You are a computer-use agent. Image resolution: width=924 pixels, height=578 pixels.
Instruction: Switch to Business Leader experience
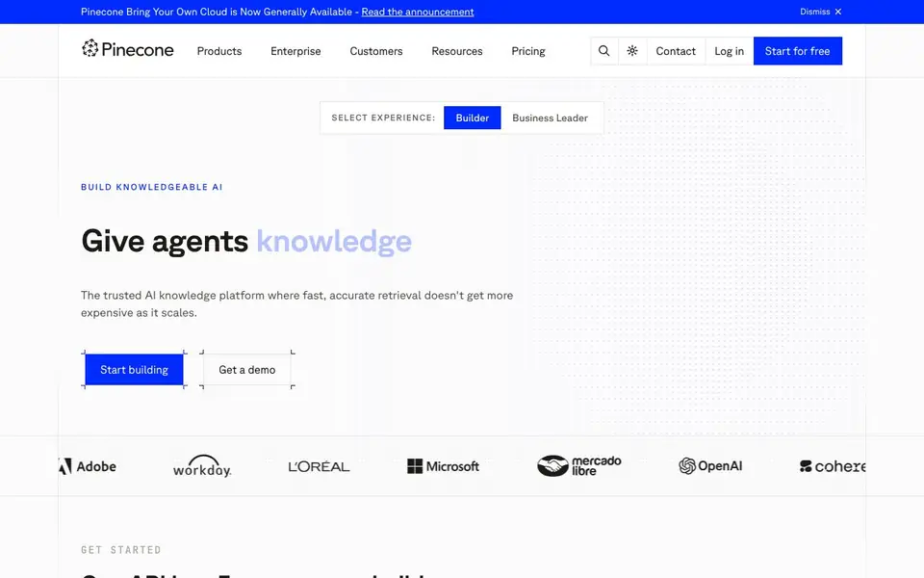(550, 118)
